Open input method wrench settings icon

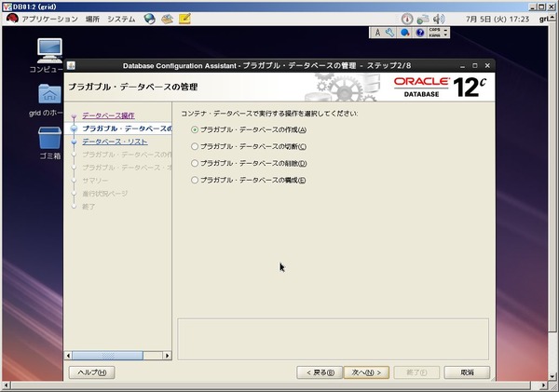[x=390, y=33]
